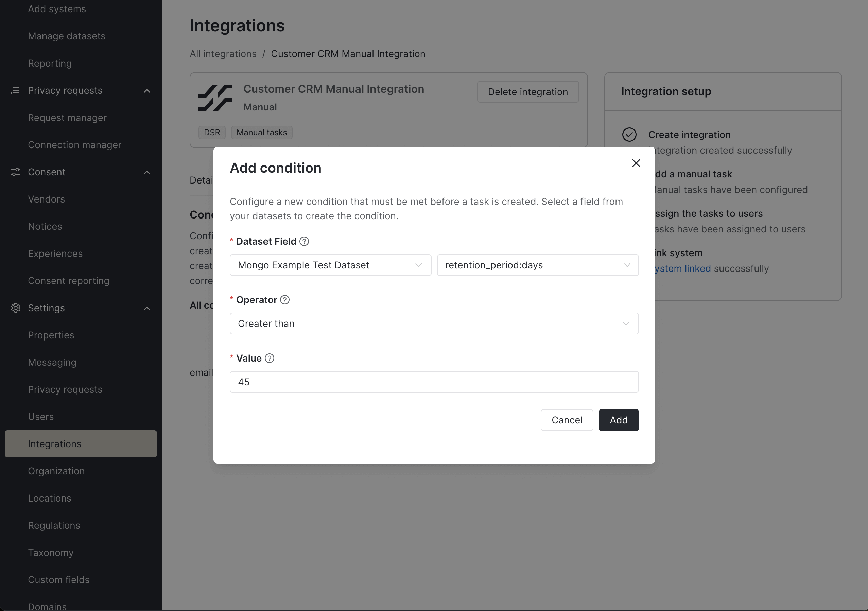Screen dimensions: 868x611
Task: Click the Dataset Field help icon
Action: pyautogui.click(x=304, y=241)
